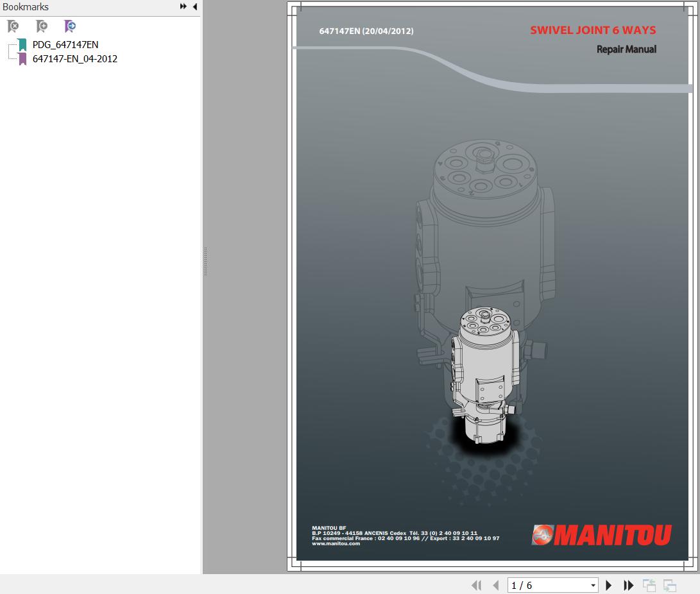Screen dimensions: 700x594
Task: Click the text "647147EN (20/04/2012)"
Action: [366, 31]
